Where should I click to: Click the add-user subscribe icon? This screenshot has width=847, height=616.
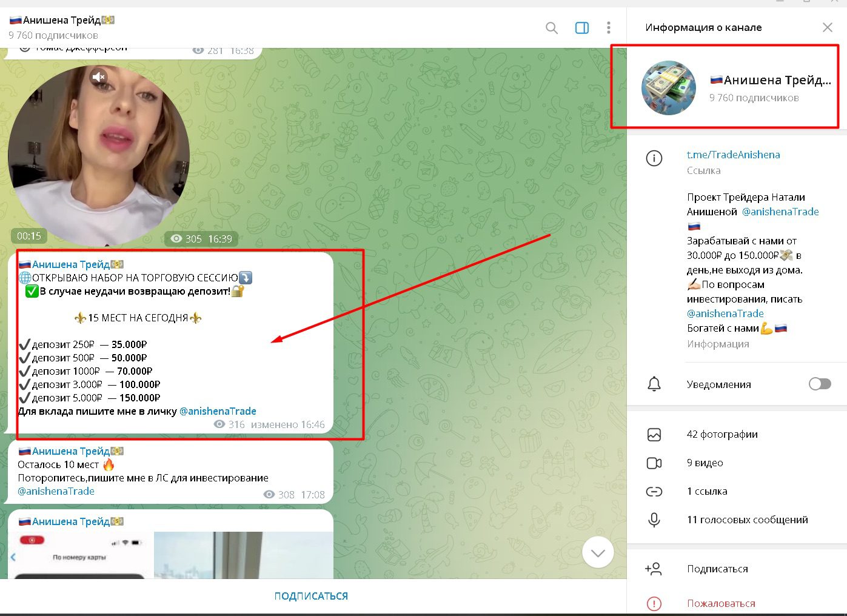(x=654, y=569)
